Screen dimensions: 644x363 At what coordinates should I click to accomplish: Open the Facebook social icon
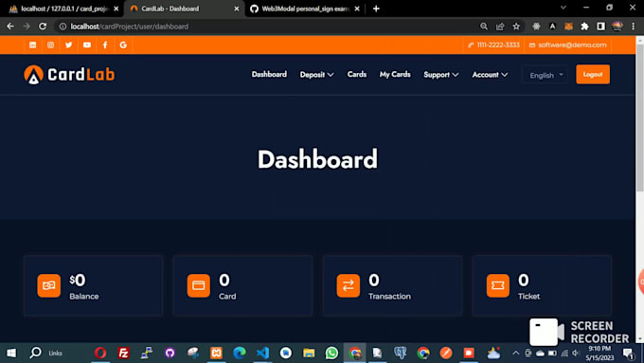(105, 45)
